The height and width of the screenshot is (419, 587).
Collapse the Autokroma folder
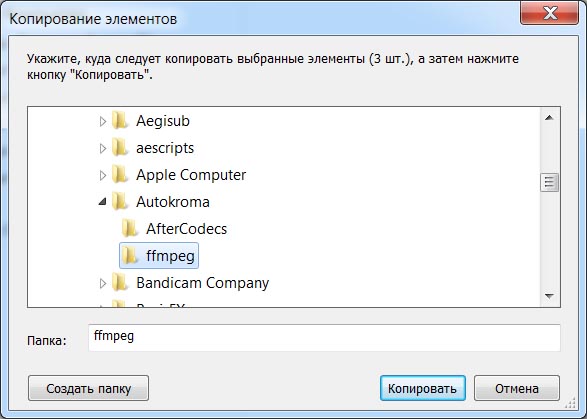102,202
